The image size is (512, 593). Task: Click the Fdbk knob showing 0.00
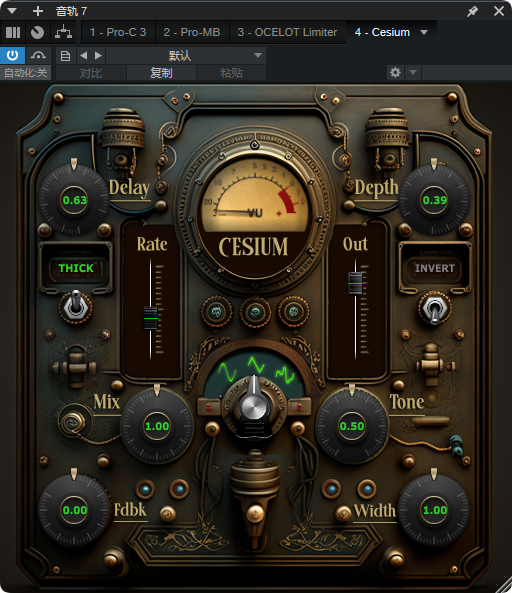tap(74, 510)
